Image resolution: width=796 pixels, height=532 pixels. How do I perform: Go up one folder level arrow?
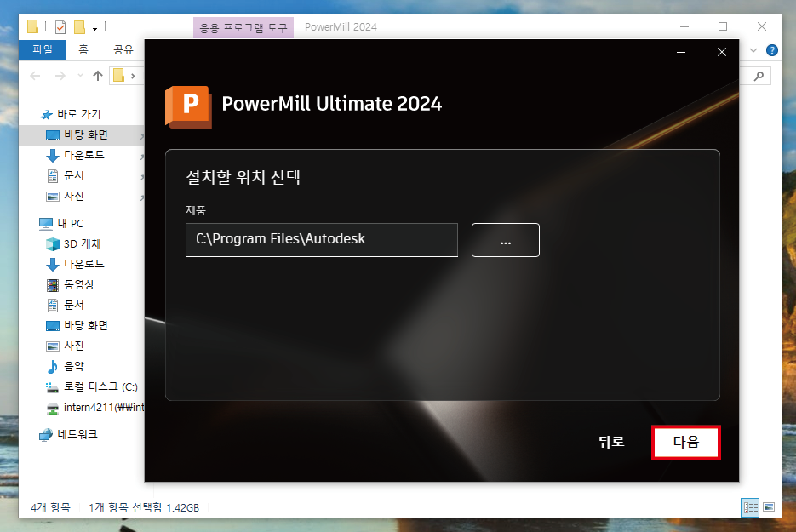tap(98, 76)
